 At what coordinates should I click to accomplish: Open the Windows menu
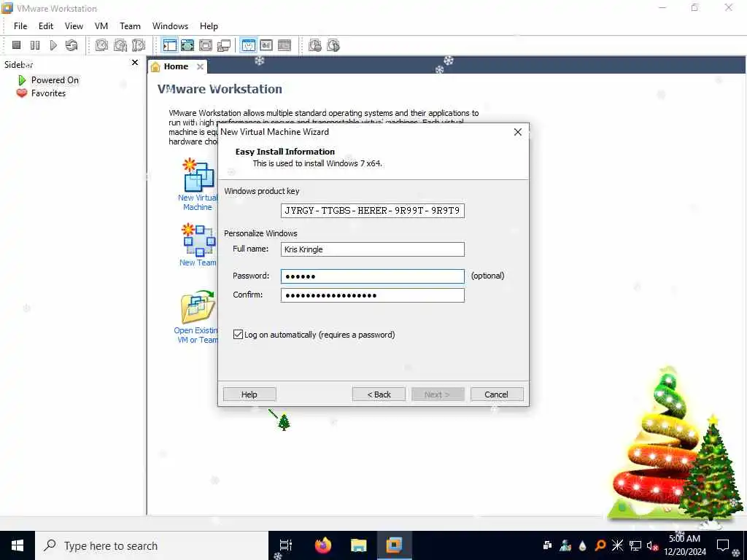pos(170,26)
